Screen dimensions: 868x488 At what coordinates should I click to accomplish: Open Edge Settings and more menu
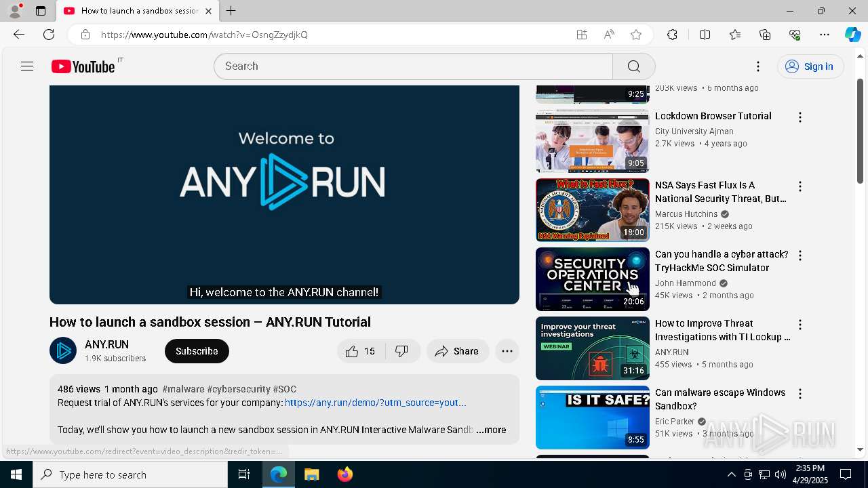(x=825, y=35)
